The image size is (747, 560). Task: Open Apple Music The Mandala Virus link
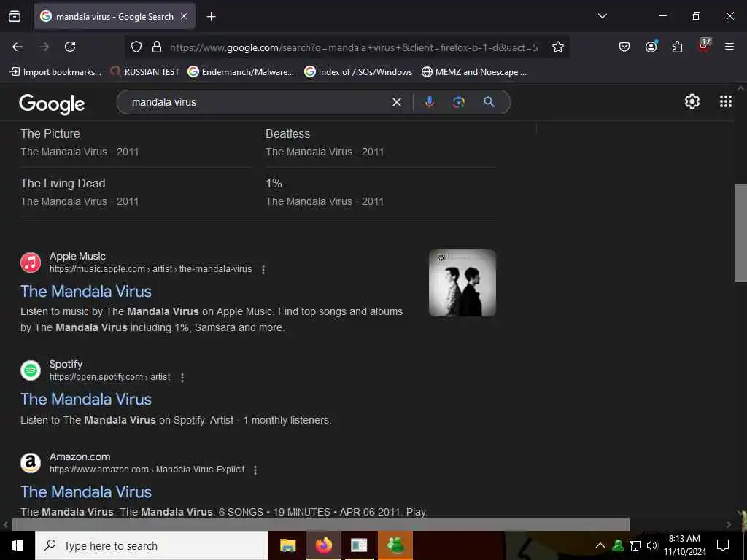[86, 291]
